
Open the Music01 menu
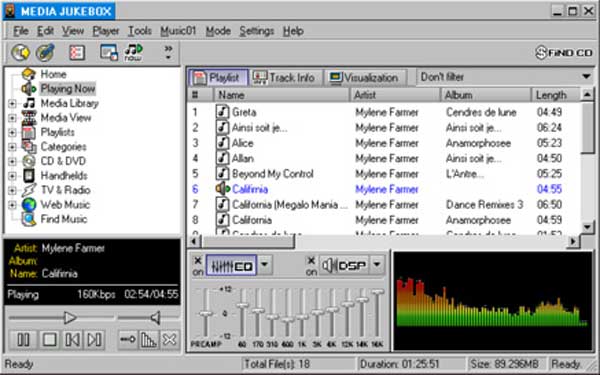(178, 31)
